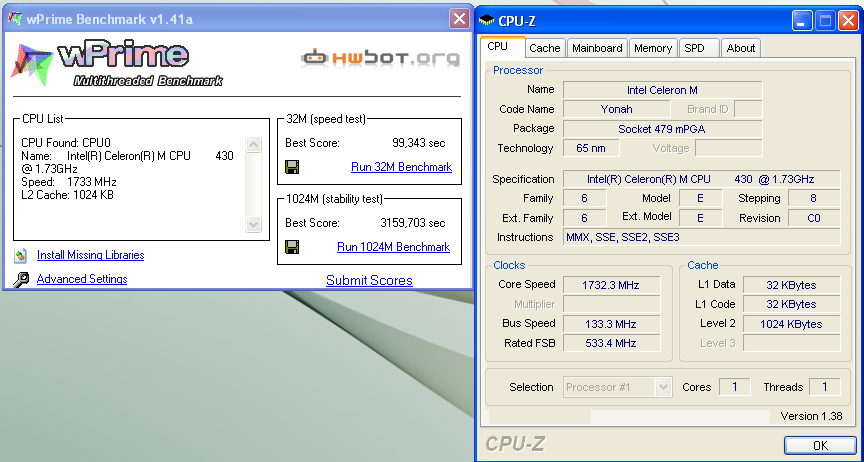Click the Specification field in CPU-Z
The width and height of the screenshot is (864, 462).
point(701,179)
